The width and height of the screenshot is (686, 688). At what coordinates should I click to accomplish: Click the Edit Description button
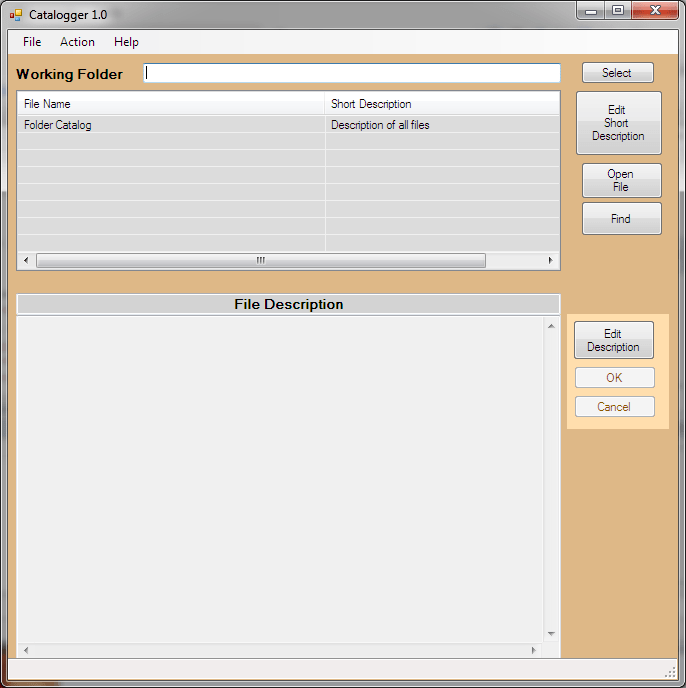[613, 340]
